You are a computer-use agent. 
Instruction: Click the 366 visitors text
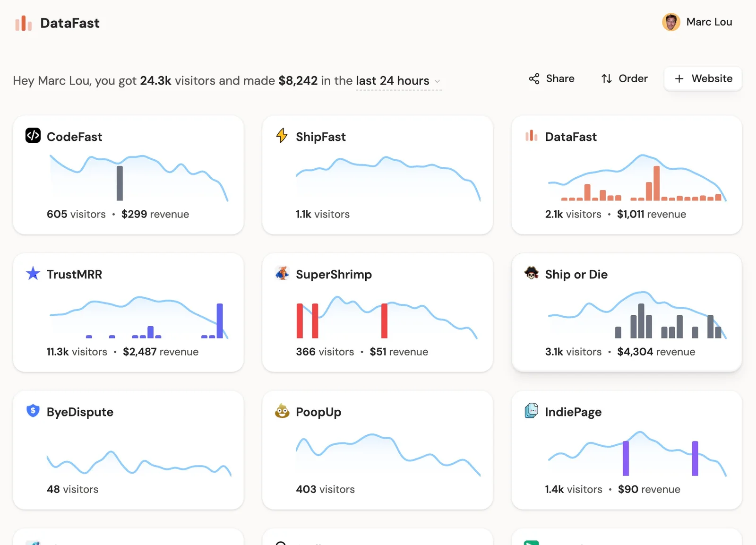pyautogui.click(x=325, y=352)
